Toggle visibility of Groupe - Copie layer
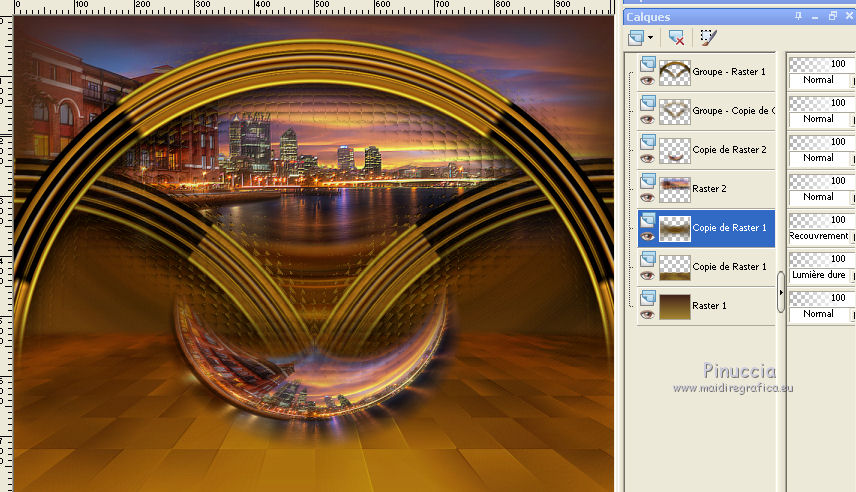The width and height of the screenshot is (856, 492). click(647, 120)
